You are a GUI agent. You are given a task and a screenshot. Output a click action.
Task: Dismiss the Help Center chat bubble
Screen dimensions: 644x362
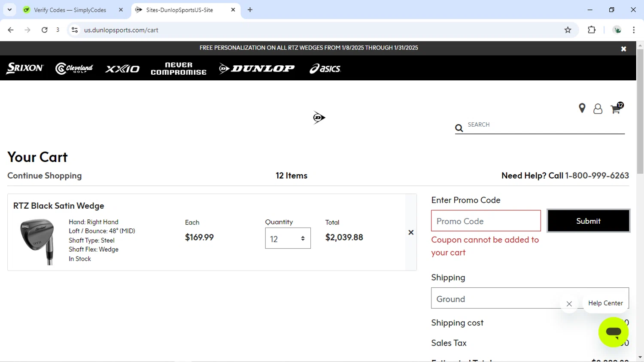click(569, 304)
